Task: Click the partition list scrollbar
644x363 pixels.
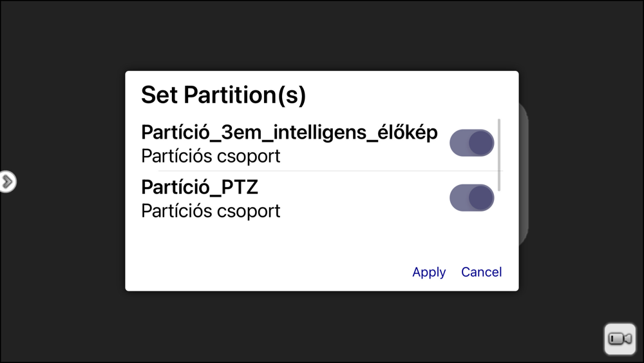Action: click(x=500, y=155)
